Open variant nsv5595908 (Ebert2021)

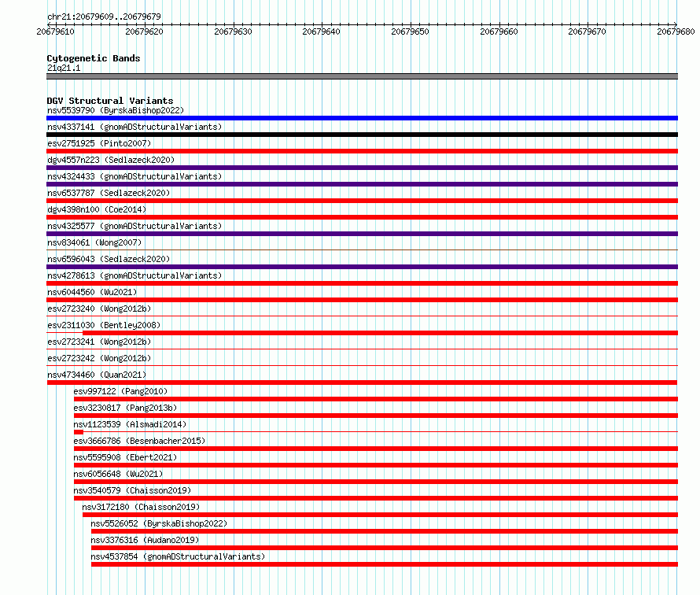[x=125, y=457]
